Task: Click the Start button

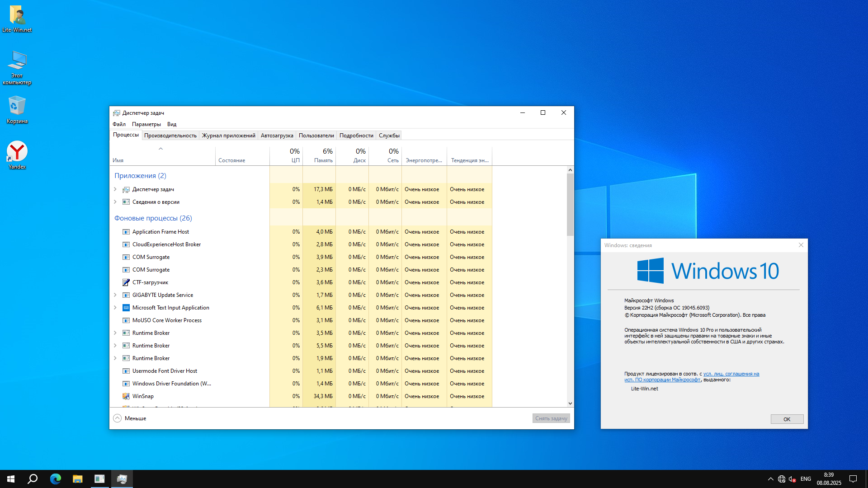Action: click(11, 479)
